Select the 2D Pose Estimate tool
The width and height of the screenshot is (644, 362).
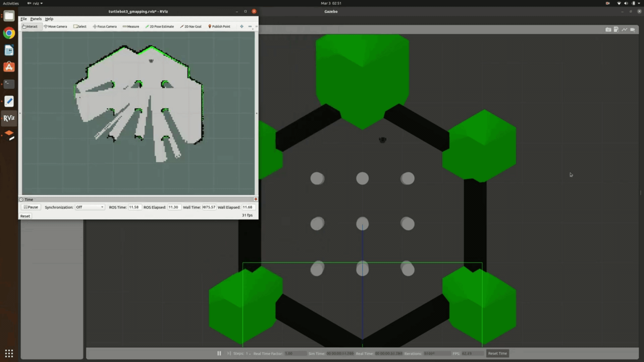point(160,26)
